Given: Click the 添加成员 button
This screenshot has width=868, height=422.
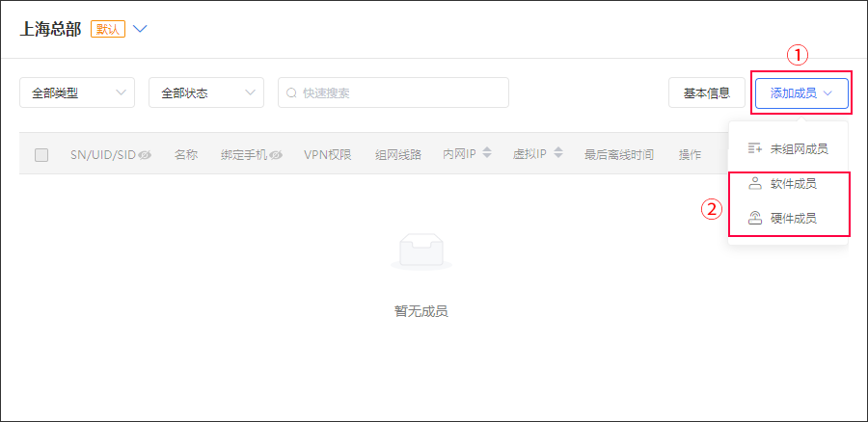Looking at the screenshot, I should point(801,93).
